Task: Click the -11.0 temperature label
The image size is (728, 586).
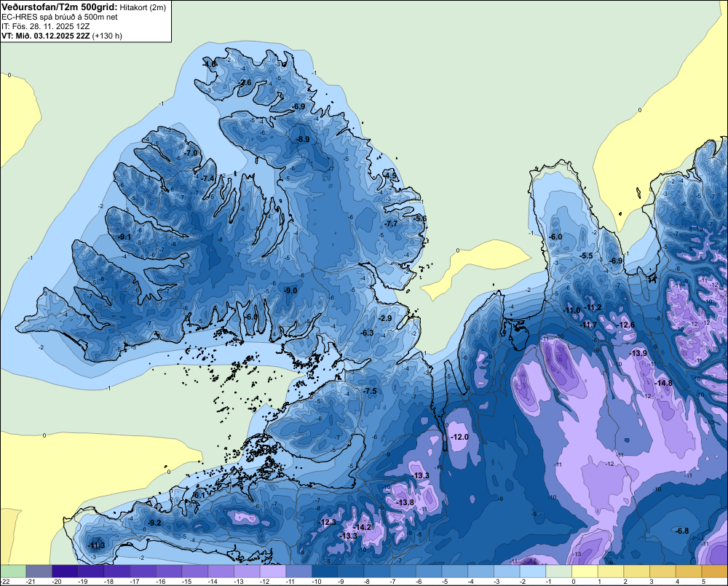Action: pos(572,310)
